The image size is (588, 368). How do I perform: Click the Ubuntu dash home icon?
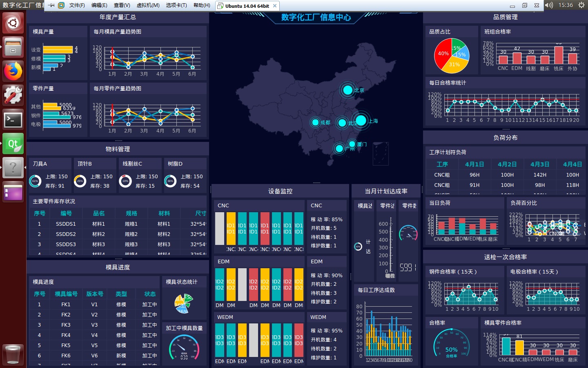(x=13, y=22)
